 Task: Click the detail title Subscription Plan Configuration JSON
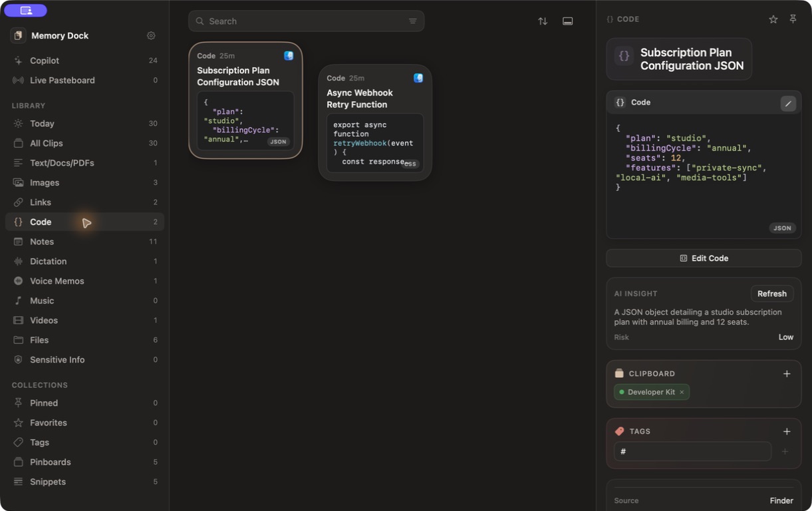tap(692, 59)
